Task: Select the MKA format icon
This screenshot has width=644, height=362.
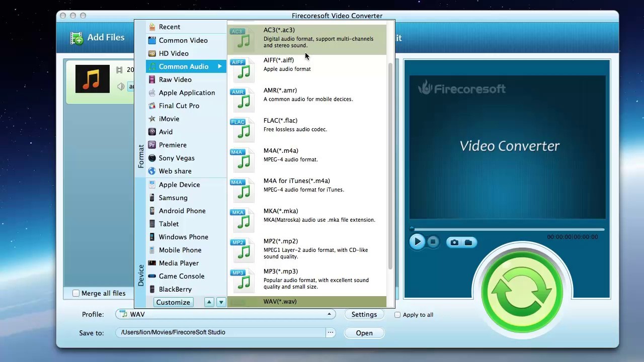Action: [x=243, y=220]
